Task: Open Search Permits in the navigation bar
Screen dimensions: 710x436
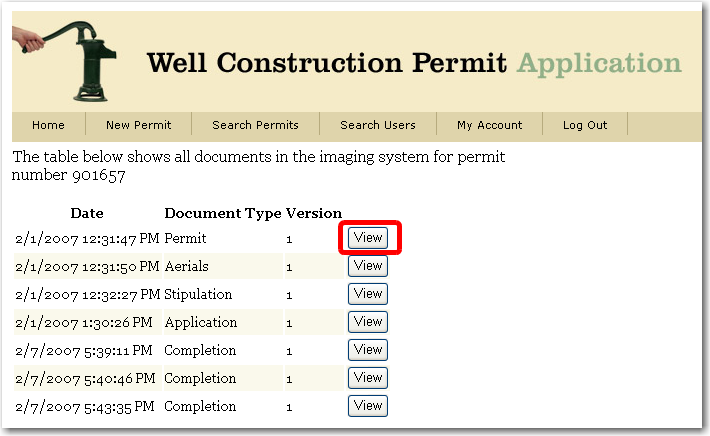Action: point(255,125)
